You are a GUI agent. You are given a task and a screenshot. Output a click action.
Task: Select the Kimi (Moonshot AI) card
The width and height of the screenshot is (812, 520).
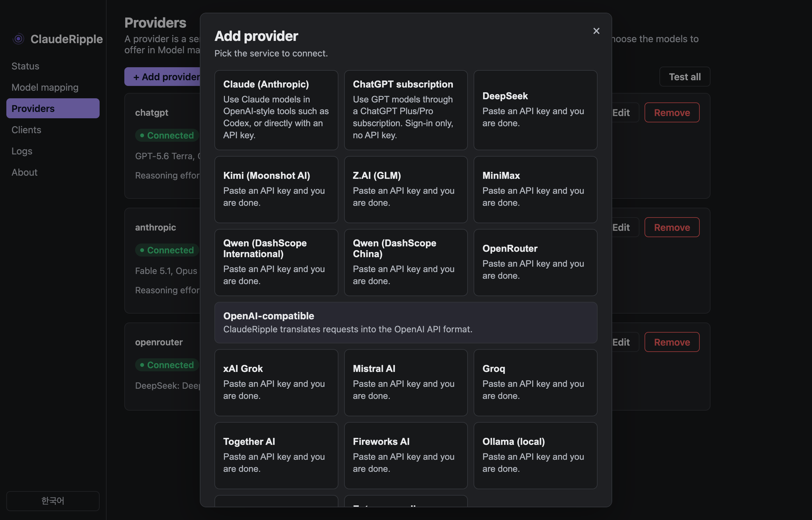[276, 189]
